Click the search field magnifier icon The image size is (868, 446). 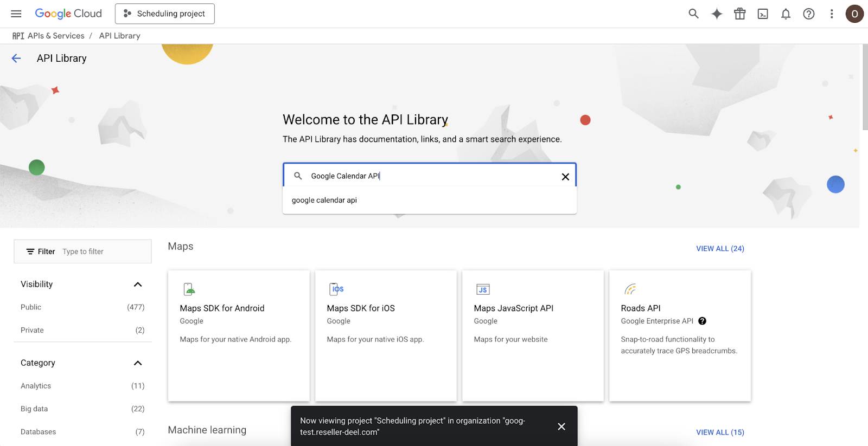tap(298, 176)
